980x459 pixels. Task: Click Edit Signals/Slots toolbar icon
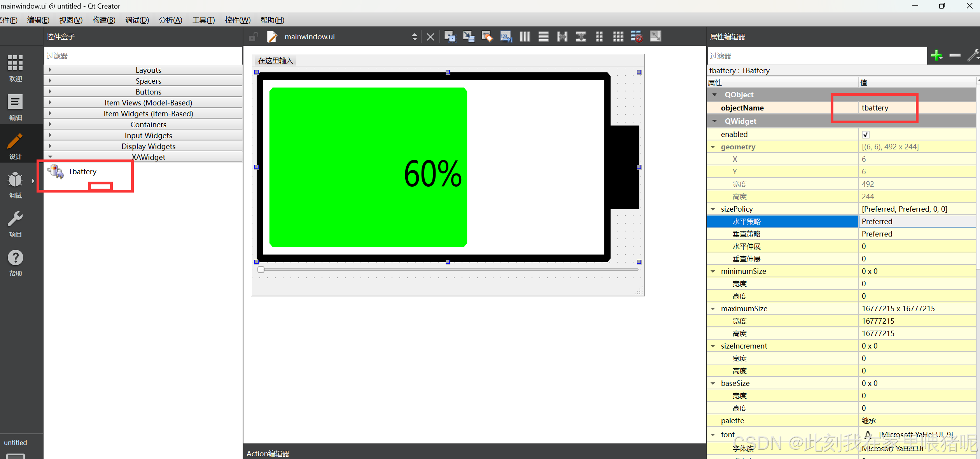pyautogui.click(x=469, y=37)
